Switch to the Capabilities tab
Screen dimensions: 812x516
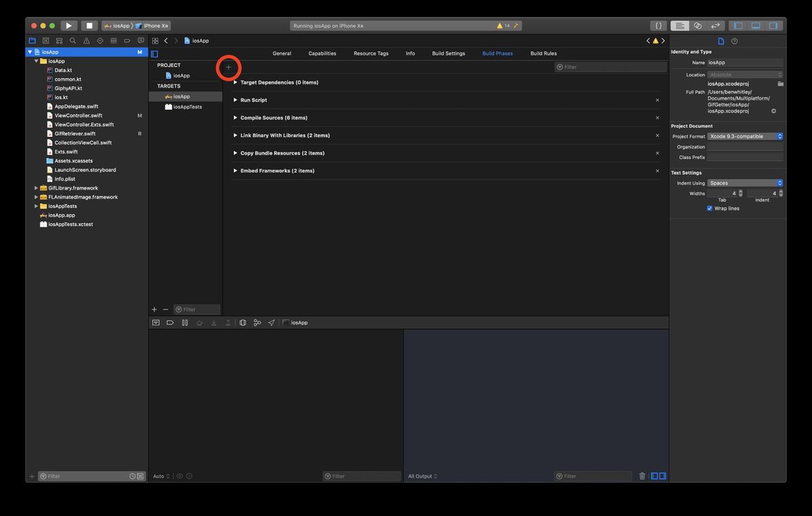[322, 53]
